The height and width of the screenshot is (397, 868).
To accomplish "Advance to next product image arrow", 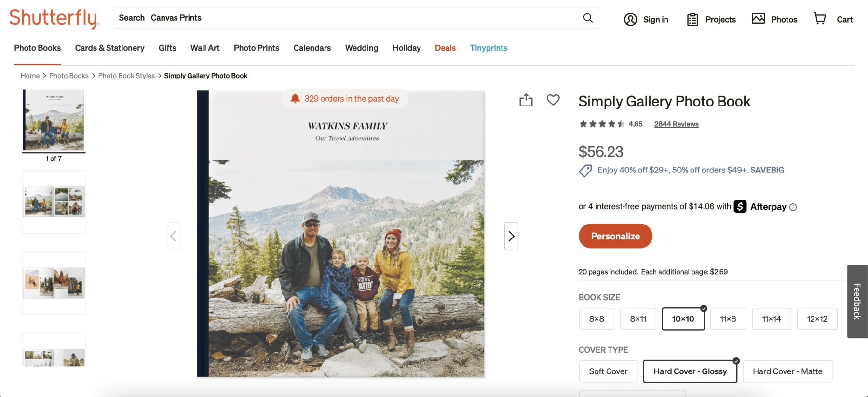I will 511,236.
